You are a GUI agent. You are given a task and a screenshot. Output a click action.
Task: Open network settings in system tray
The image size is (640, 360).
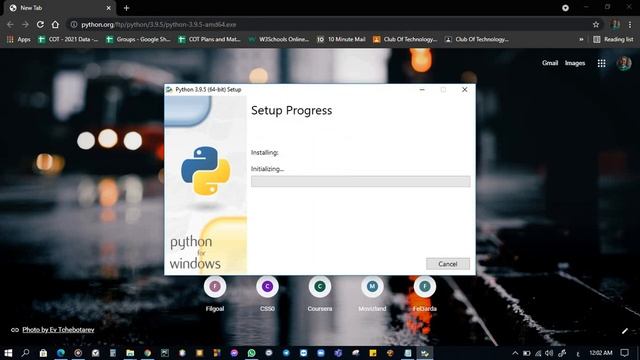[x=538, y=353]
